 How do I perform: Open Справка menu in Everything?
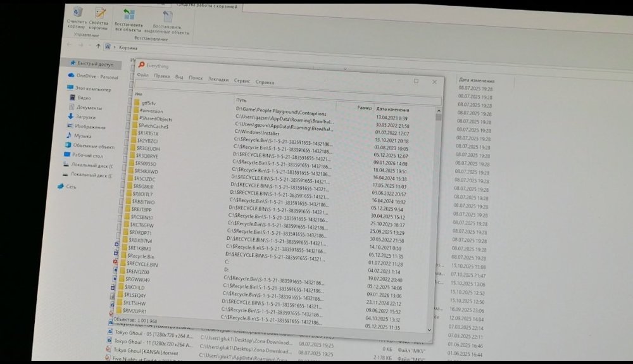pos(265,82)
